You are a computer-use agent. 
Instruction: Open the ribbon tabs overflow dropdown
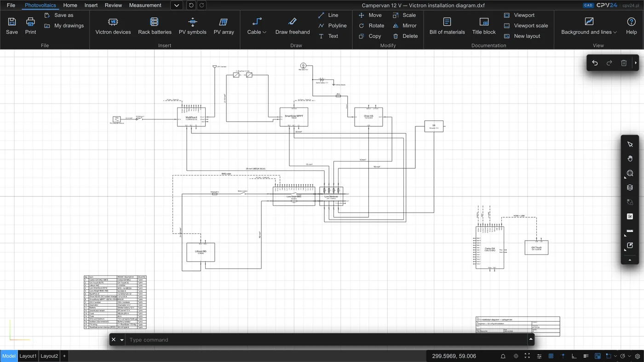coord(177,6)
